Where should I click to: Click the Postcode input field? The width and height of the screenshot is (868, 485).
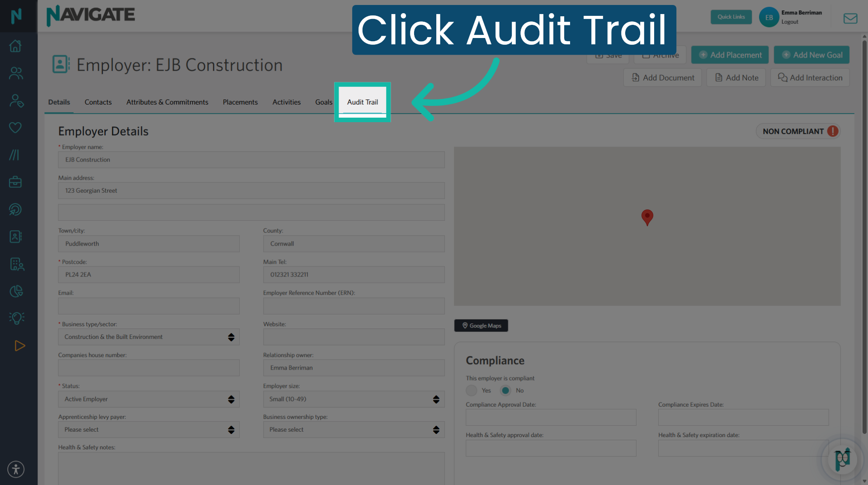click(x=149, y=275)
